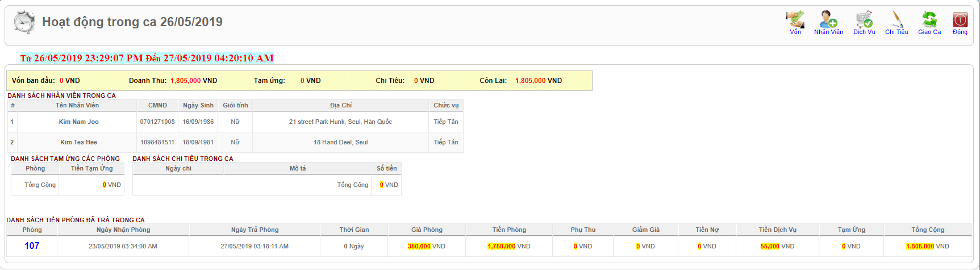Click the Ngày Nhận Phòng column header
The image size is (980, 270).
pos(123,230)
